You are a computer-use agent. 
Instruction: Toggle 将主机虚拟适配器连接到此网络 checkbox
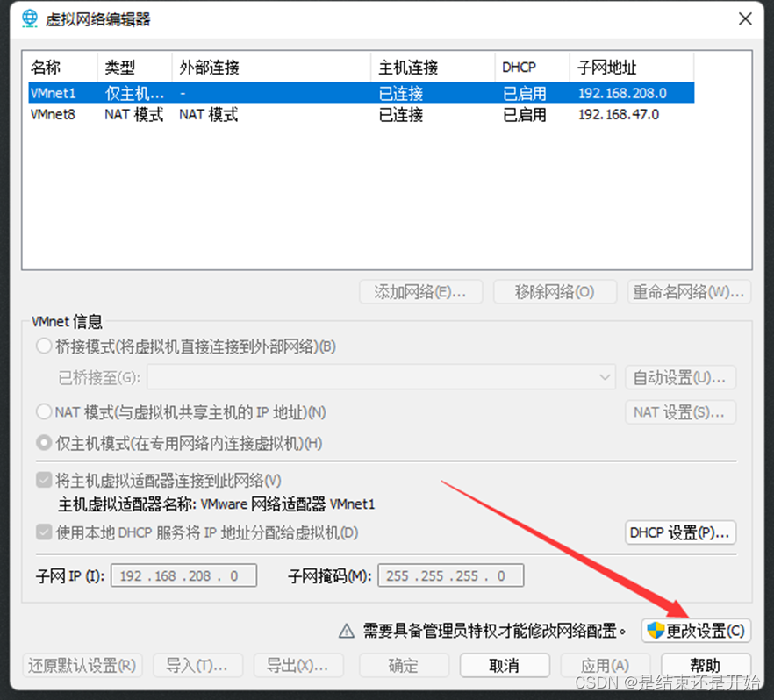44,480
